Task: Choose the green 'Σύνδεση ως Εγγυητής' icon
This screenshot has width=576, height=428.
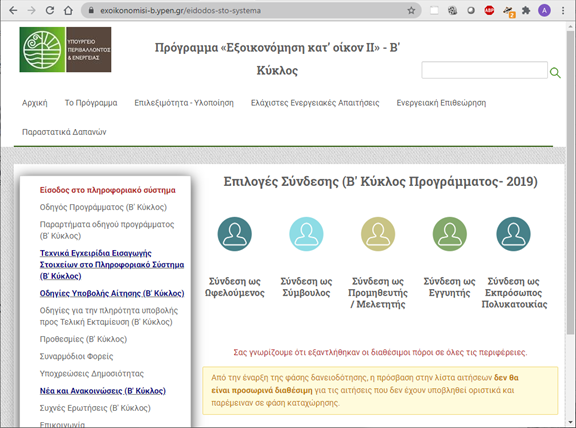Action: [449, 234]
